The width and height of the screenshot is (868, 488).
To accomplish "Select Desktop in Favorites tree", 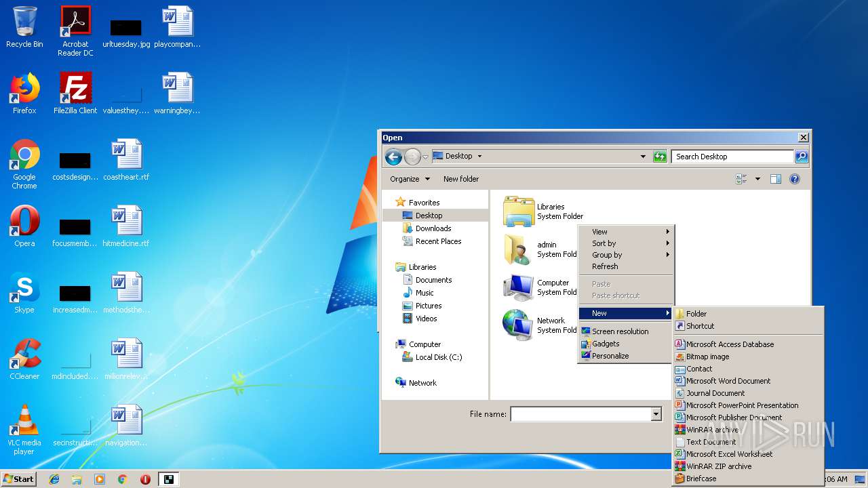I will (429, 216).
